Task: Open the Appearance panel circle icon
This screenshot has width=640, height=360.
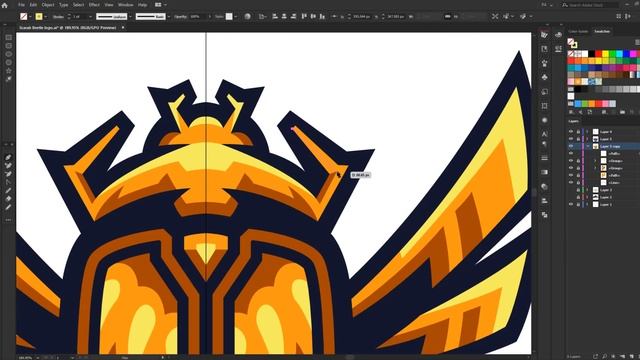Action: coord(544,120)
